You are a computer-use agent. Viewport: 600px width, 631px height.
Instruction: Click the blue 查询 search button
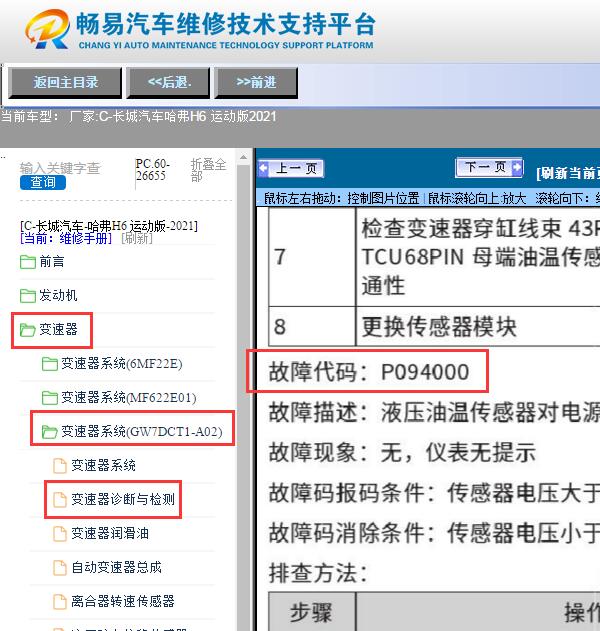click(43, 182)
